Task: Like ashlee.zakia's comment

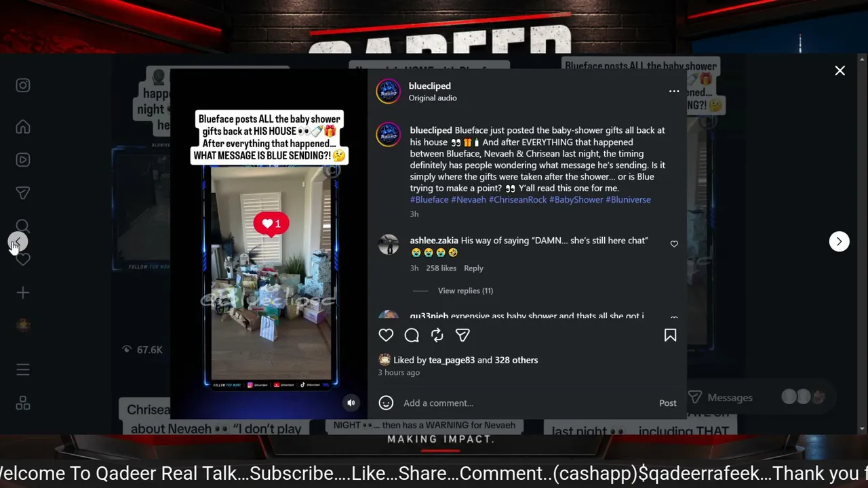Action: [x=674, y=244]
